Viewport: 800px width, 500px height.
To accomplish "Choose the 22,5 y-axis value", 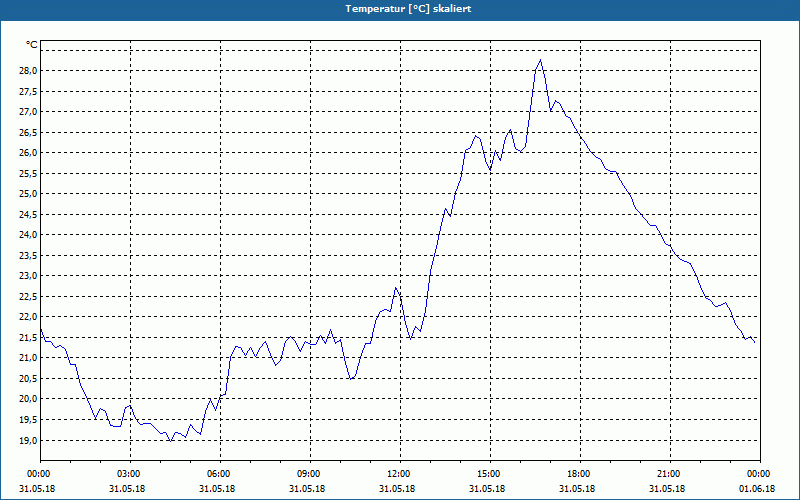I will tap(29, 296).
